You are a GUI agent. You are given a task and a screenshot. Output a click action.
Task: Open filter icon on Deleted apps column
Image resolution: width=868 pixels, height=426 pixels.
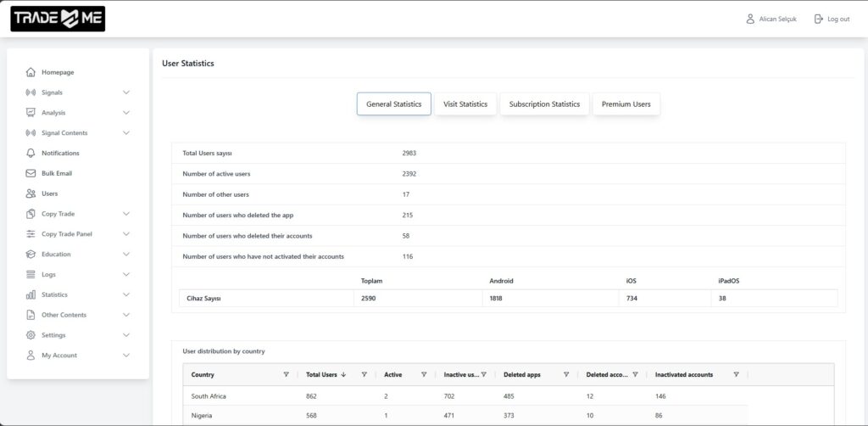pyautogui.click(x=562, y=374)
